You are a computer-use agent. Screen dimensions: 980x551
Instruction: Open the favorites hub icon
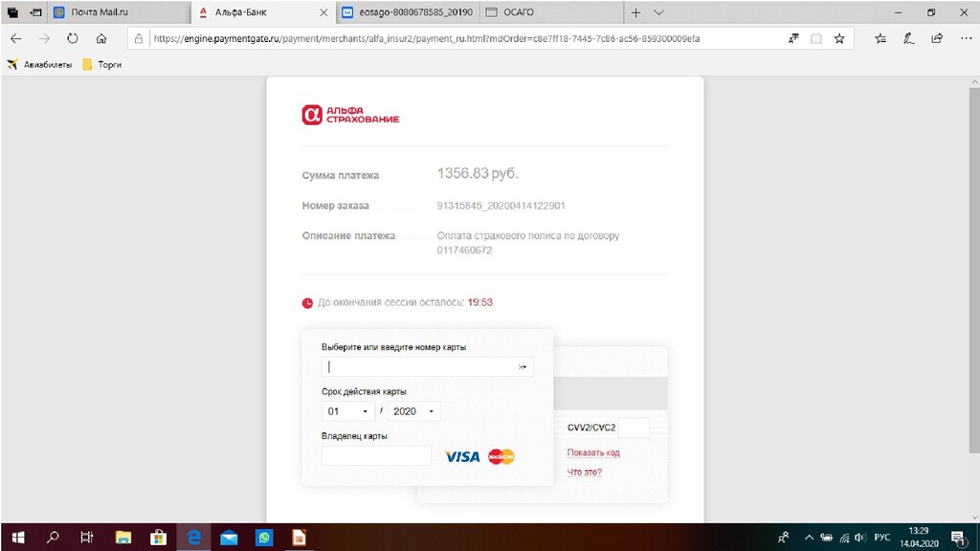(880, 38)
